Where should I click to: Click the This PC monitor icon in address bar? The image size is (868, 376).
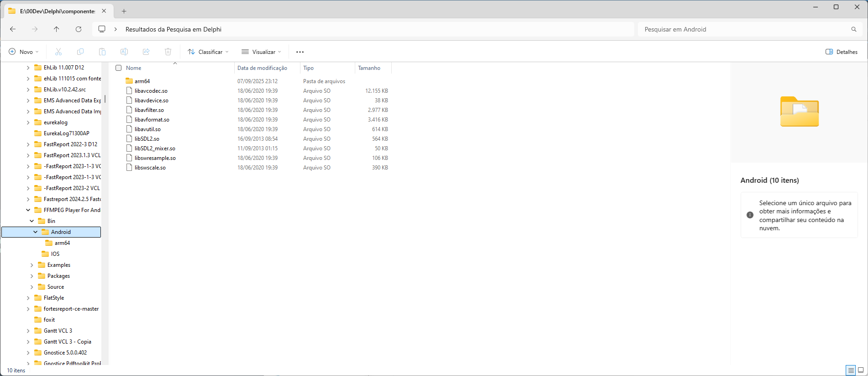(102, 29)
